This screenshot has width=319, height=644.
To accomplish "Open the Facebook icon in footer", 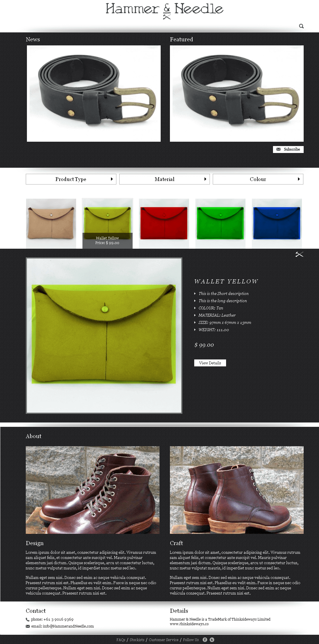I will (205, 640).
